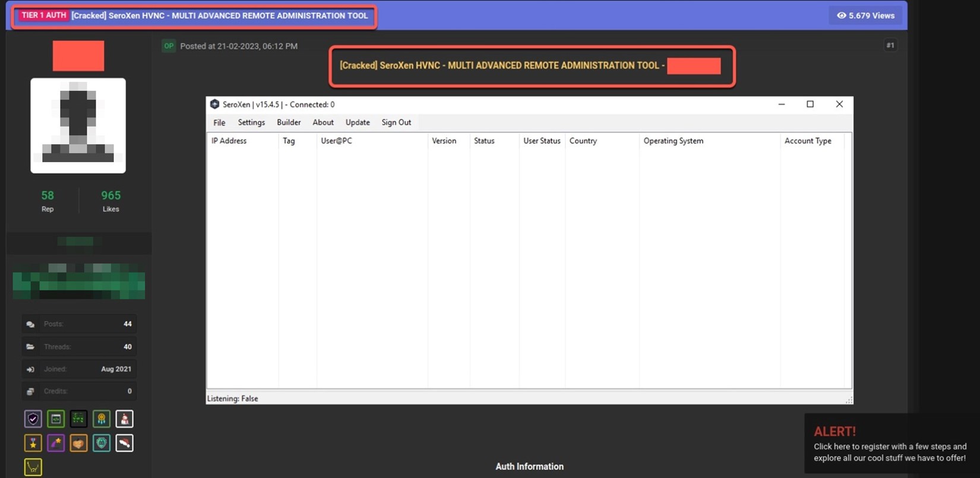Click the snowman badge icon
This screenshot has width=980, height=478.
(x=124, y=419)
